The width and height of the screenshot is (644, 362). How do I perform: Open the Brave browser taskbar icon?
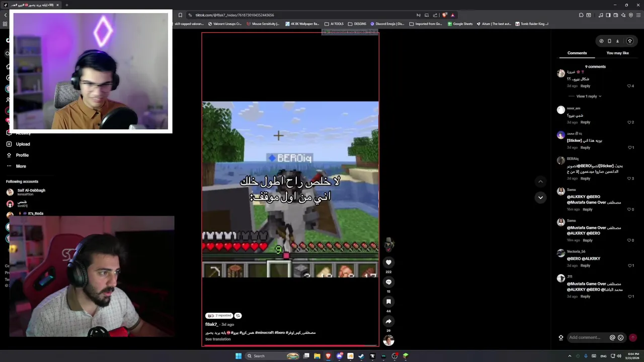pos(328,356)
